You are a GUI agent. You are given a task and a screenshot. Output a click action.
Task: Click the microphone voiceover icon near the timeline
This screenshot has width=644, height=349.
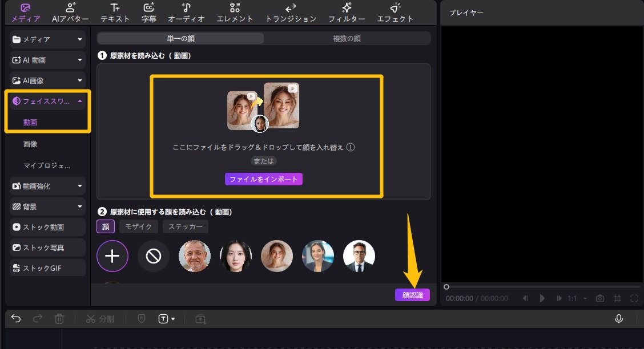[619, 319]
